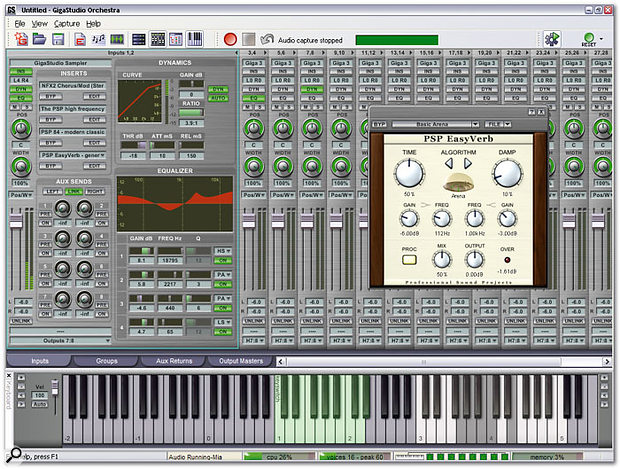Click the MIX knob in EasyVerb
The image size is (620, 469).
click(442, 260)
